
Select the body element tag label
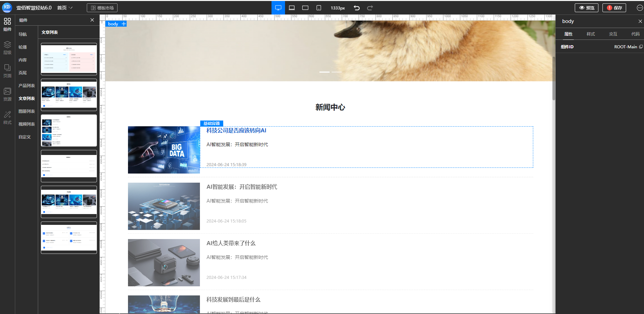pos(113,24)
